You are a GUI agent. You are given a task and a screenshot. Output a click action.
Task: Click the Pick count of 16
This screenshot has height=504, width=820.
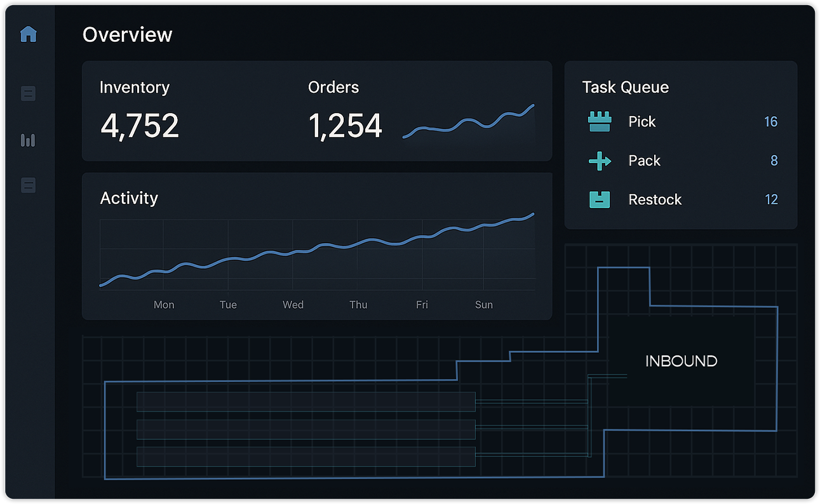[x=770, y=122]
